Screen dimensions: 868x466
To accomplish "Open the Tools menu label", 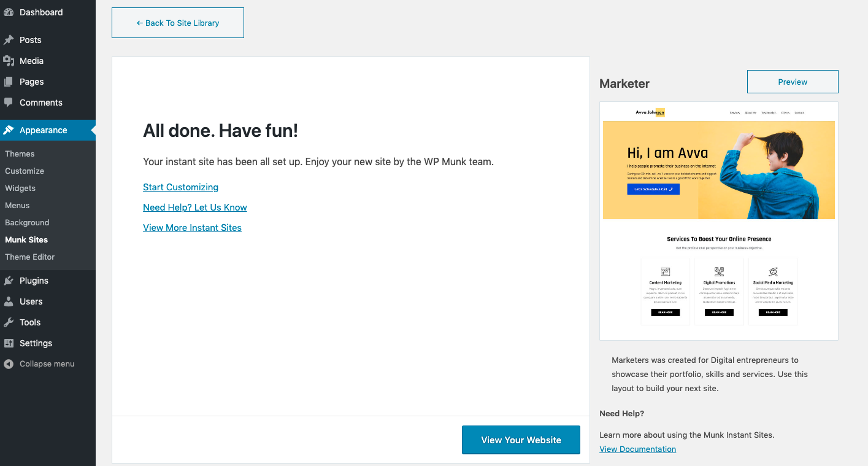I will 30,322.
